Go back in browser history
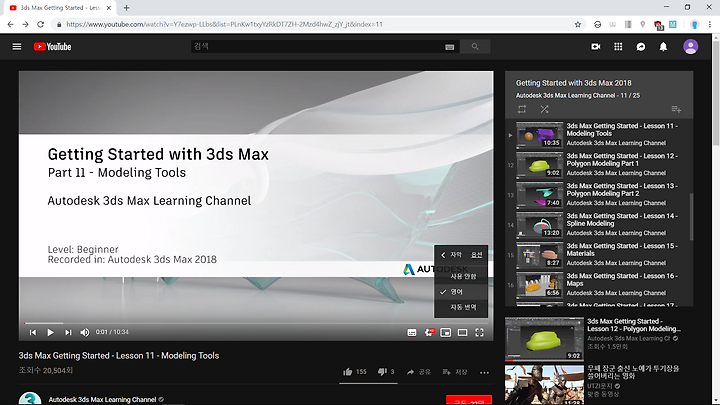The height and width of the screenshot is (405, 720). coord(11,24)
